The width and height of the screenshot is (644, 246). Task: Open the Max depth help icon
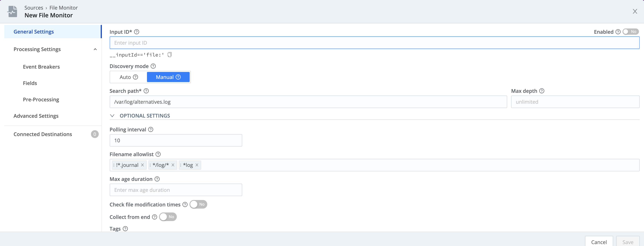[x=542, y=91]
